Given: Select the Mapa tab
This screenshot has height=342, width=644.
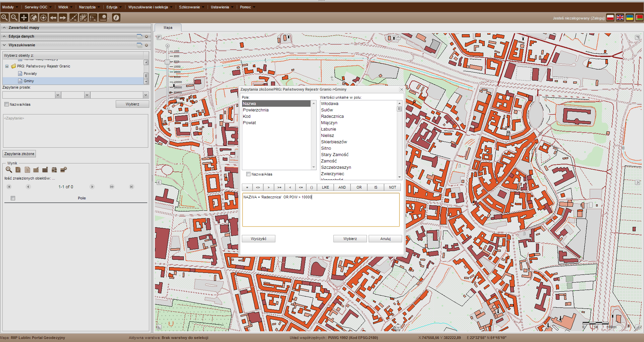Looking at the screenshot, I should click(x=168, y=28).
